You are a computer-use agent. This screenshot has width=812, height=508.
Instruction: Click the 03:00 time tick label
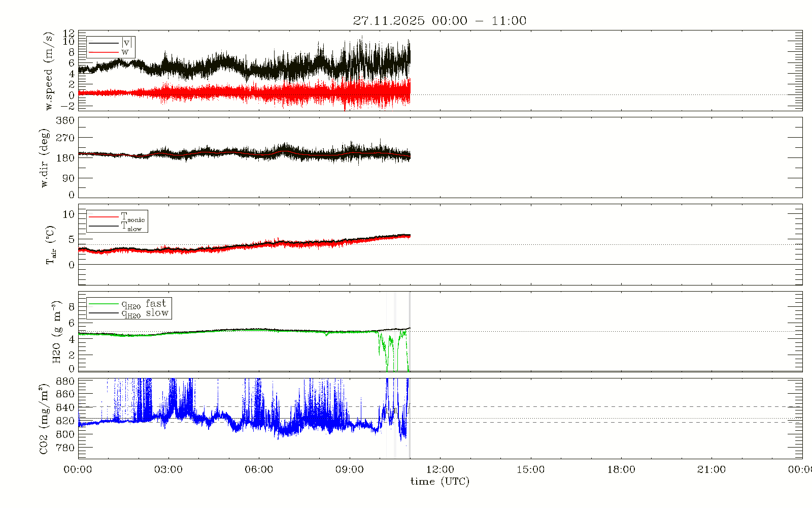(x=168, y=469)
